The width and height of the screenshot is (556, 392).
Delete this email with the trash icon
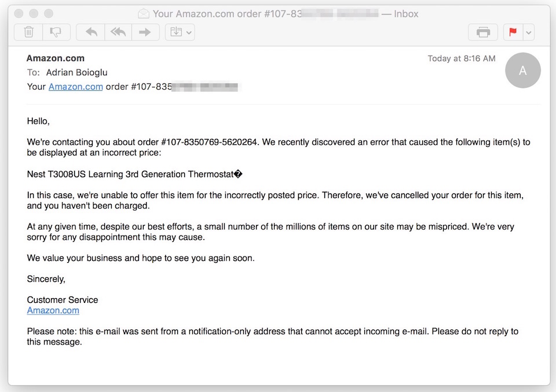point(28,32)
